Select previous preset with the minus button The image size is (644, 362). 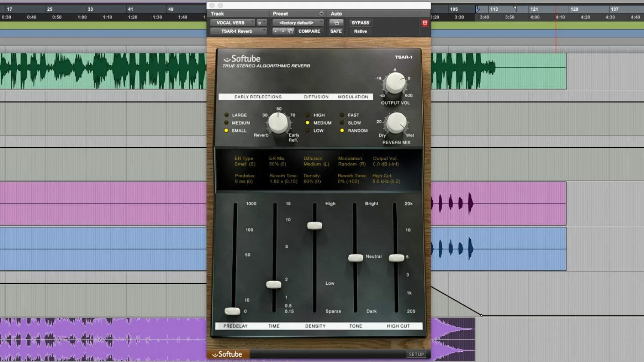[276, 31]
